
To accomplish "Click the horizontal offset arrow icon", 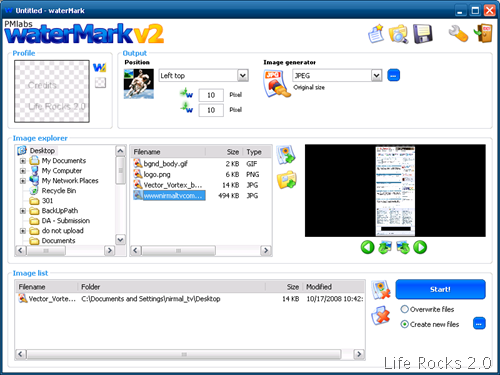I will 186,93.
